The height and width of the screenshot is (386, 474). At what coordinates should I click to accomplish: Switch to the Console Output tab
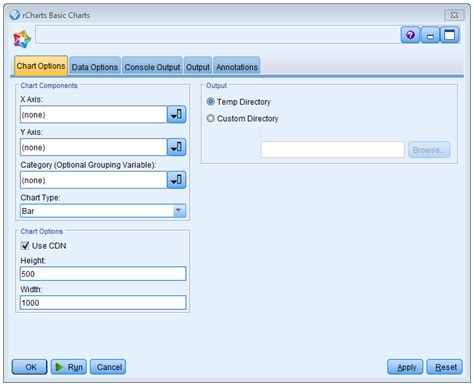(152, 66)
